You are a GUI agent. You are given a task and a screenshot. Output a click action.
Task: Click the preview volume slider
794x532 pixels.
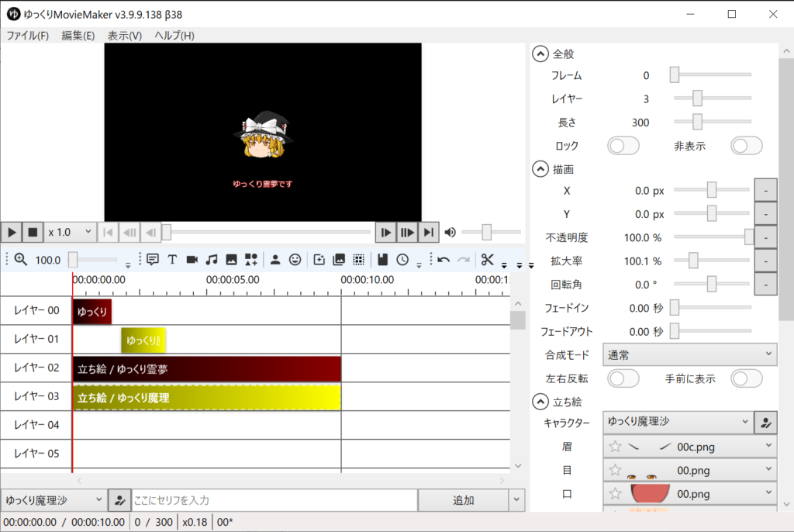pos(491,232)
